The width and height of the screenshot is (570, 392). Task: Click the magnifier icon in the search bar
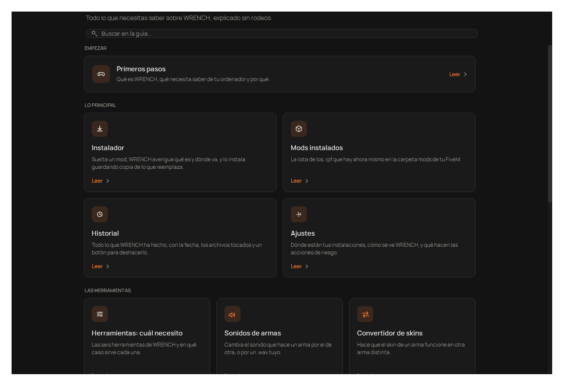pyautogui.click(x=94, y=33)
